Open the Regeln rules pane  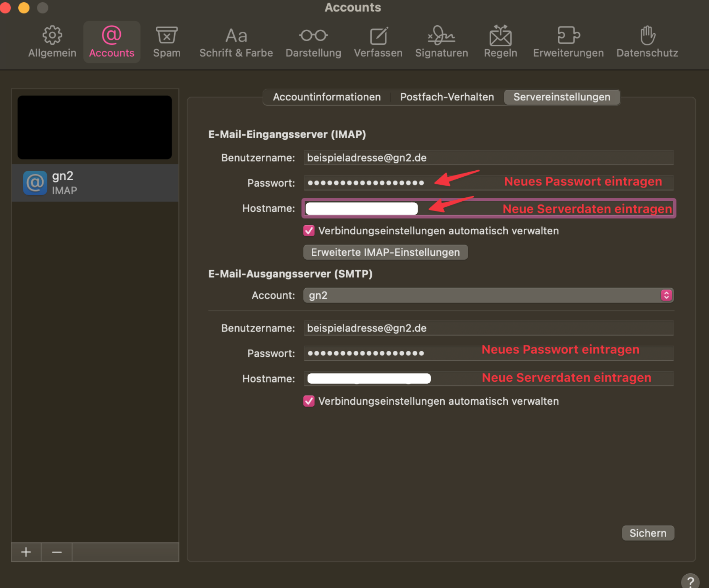(500, 42)
